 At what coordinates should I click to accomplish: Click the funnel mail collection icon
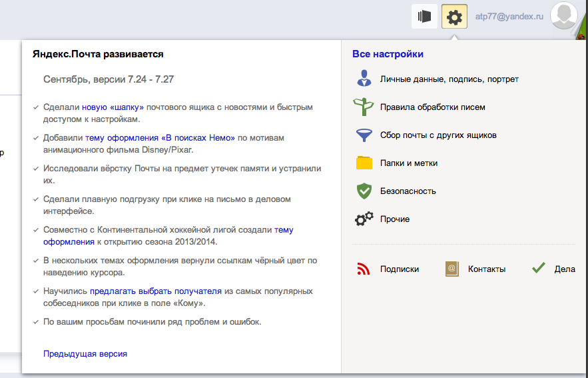click(x=364, y=135)
